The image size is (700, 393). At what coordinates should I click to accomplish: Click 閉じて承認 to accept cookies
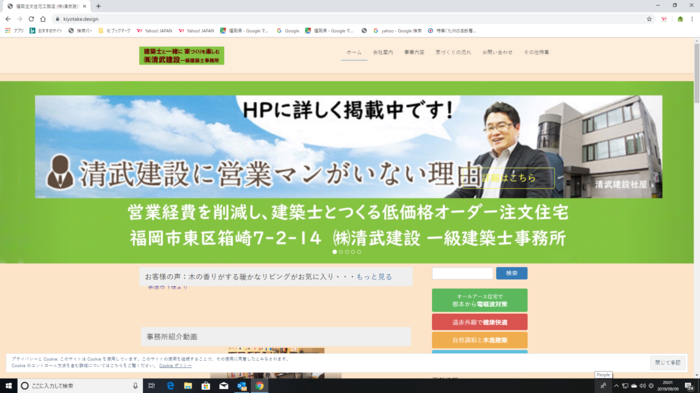[x=668, y=363]
